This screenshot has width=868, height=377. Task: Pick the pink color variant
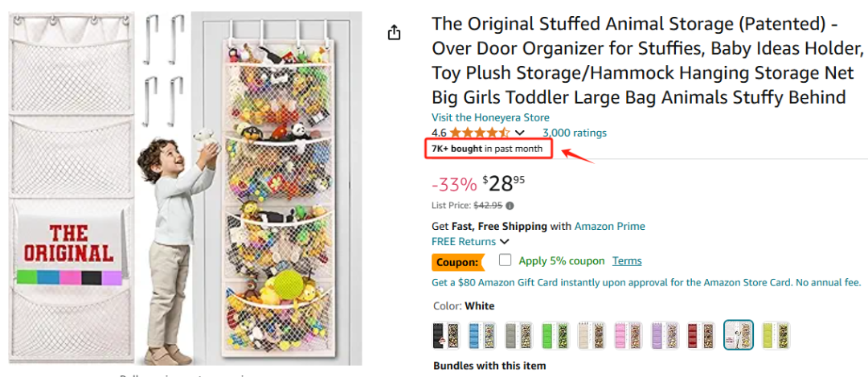[x=628, y=335]
